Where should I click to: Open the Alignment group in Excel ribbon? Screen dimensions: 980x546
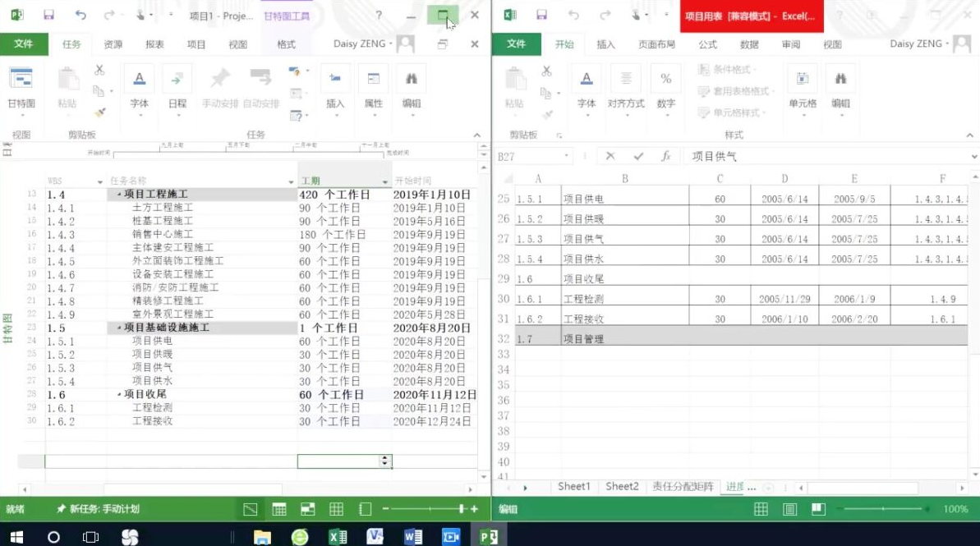coord(626,90)
